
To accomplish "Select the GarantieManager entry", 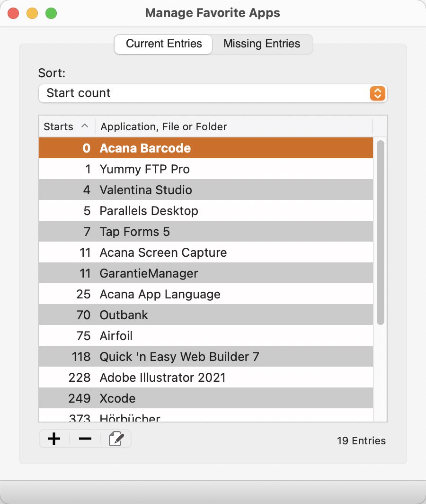I will click(x=149, y=273).
